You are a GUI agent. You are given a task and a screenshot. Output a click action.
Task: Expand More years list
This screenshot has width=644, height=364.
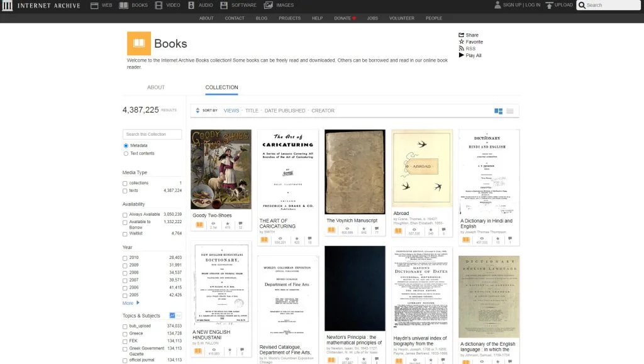click(x=131, y=303)
